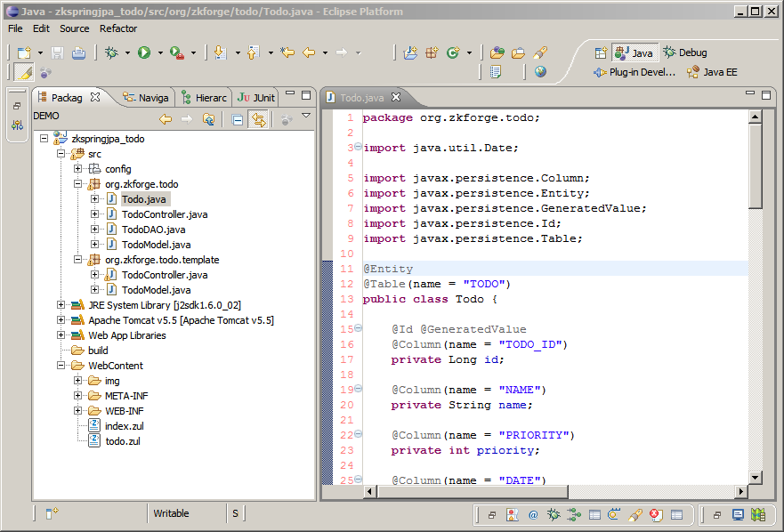Open dropdown arrow next to New icon

click(x=41, y=52)
